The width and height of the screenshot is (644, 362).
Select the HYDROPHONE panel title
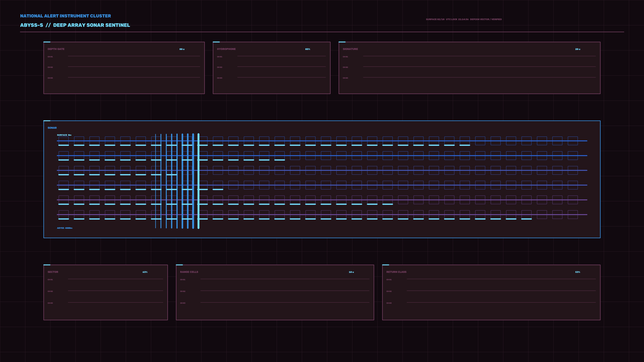(x=226, y=49)
